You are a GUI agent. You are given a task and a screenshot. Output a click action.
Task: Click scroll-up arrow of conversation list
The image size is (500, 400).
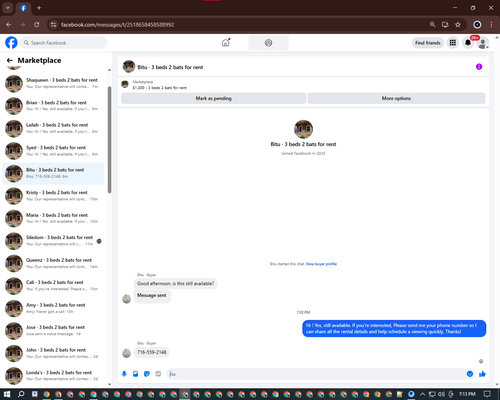pos(109,70)
